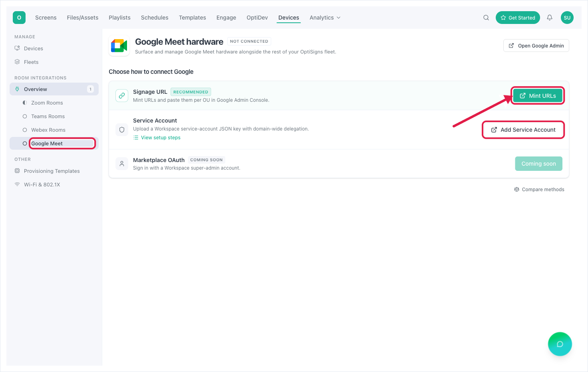Click the Marketplace OAuth heading
588x372 pixels.
(x=159, y=160)
